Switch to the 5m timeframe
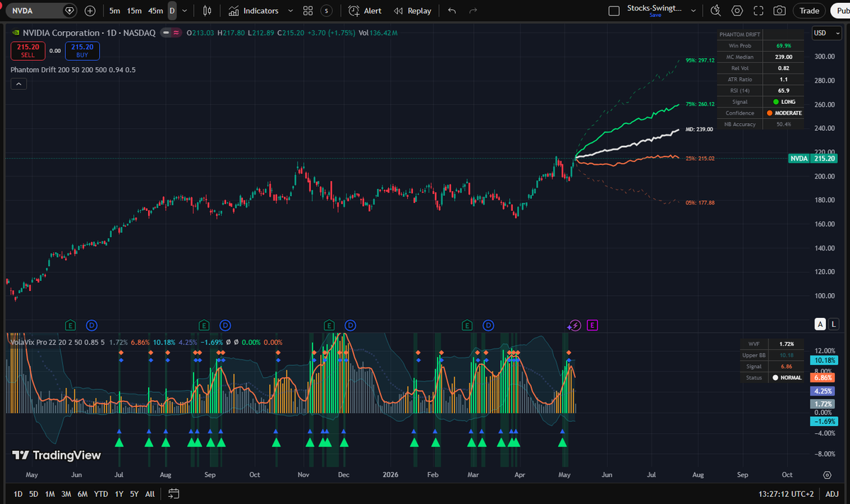 [x=115, y=11]
